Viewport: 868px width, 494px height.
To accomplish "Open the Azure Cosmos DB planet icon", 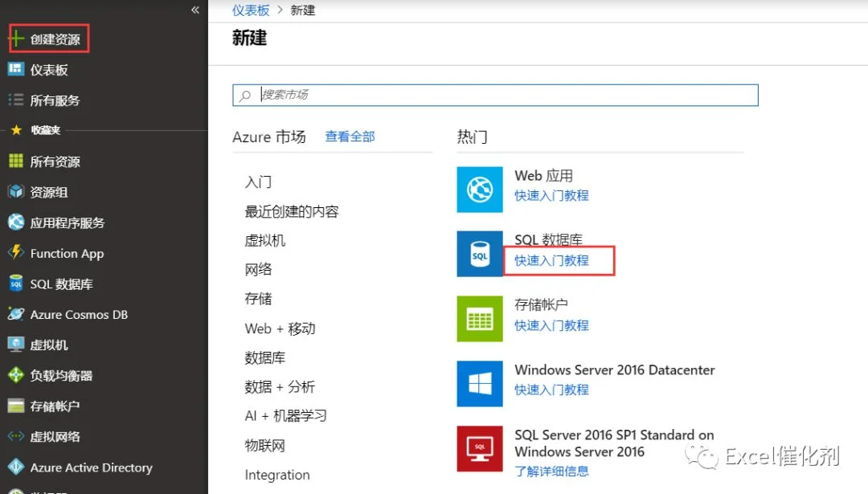I will pyautogui.click(x=16, y=313).
